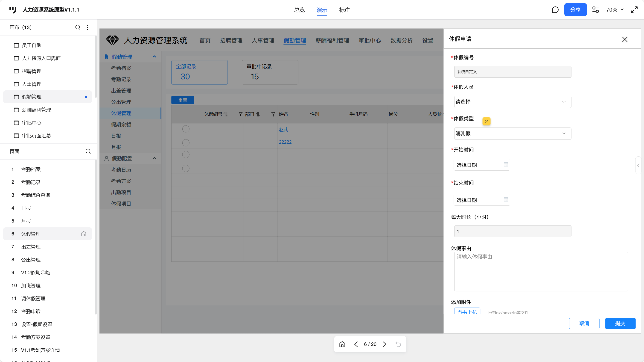The image size is (644, 362).
Task: Click the 提交 button
Action: tap(620, 323)
